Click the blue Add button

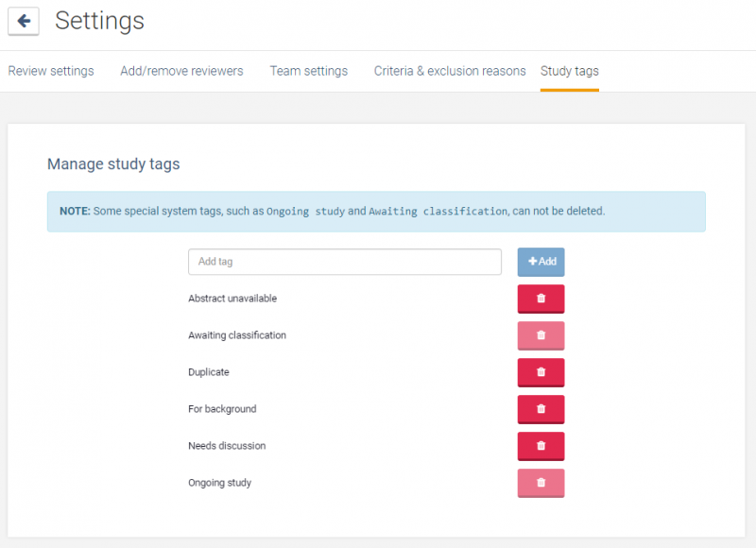click(541, 262)
